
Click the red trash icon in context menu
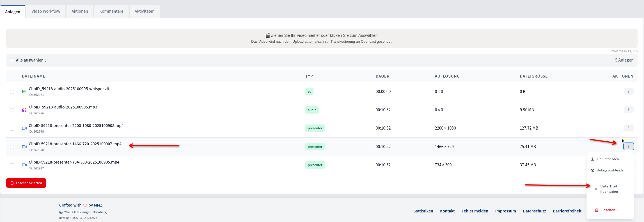pyautogui.click(x=597, y=210)
